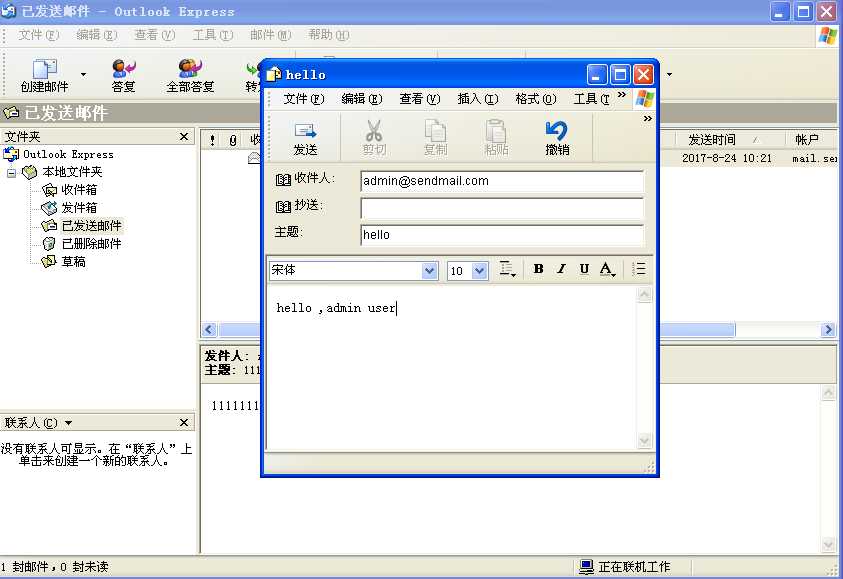Open the CC (抄送) address book icon
The image size is (843, 579).
point(283,206)
